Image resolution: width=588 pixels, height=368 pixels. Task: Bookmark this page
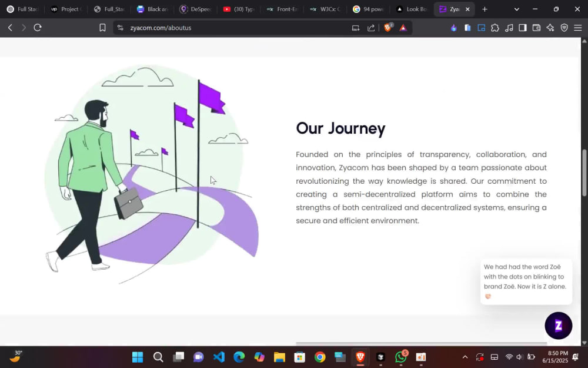(x=102, y=28)
